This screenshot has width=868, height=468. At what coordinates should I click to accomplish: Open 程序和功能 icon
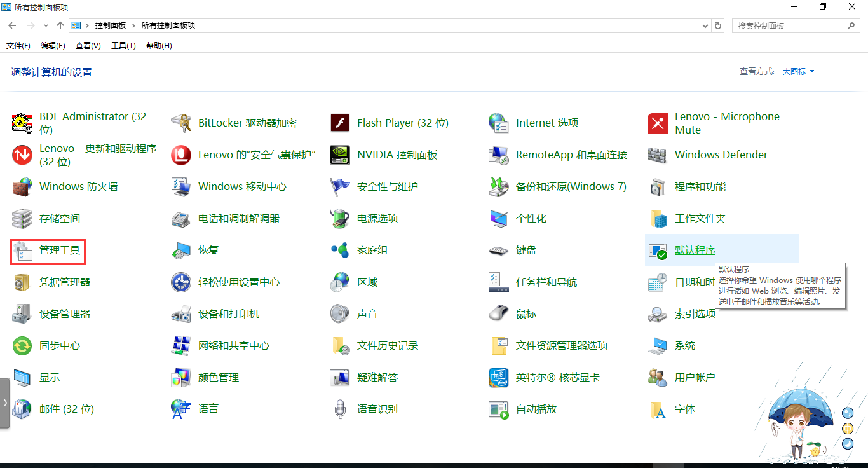point(658,186)
